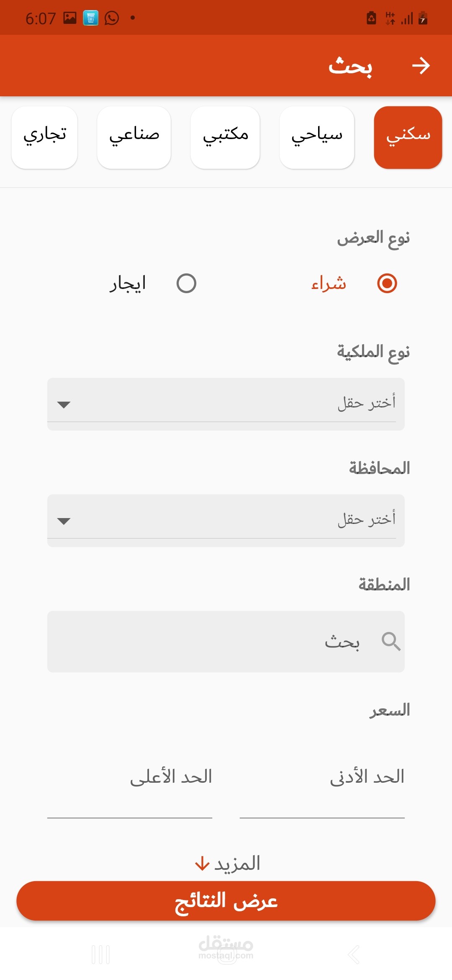452x980 pixels.
Task: Switch to the سكني category tab
Action: (408, 137)
